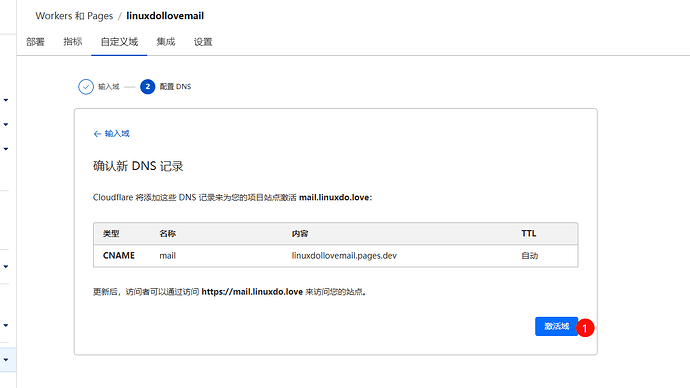Click the CNAME type cell

pos(119,256)
